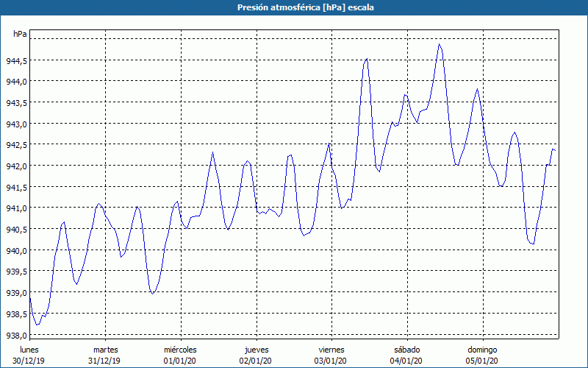Click the 'martes' day label
The height and width of the screenshot is (368, 588).
106,350
